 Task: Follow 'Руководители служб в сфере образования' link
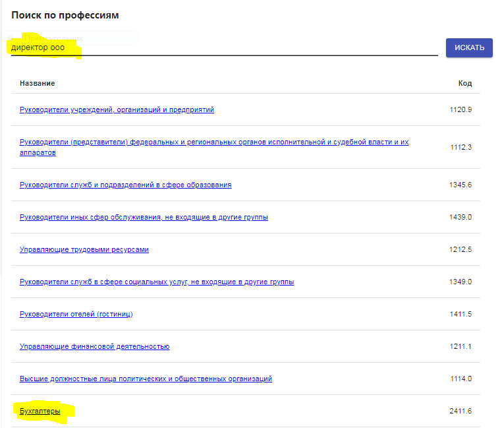coord(125,185)
